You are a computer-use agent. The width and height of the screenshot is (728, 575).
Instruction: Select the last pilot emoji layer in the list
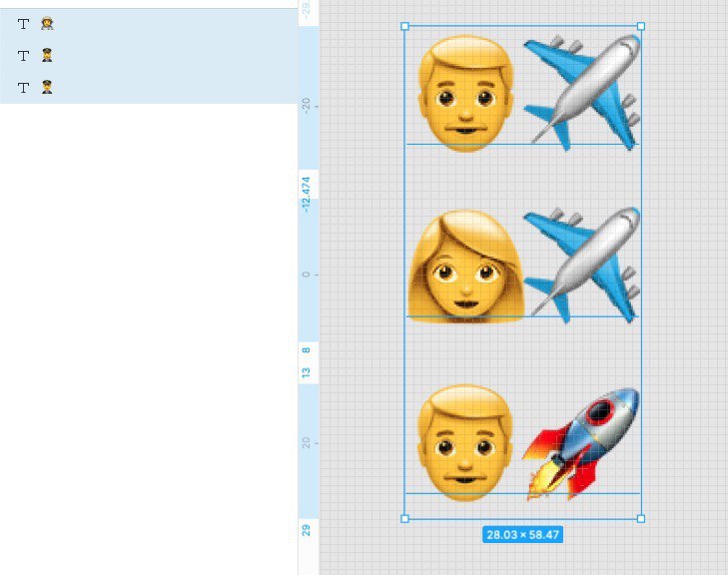(x=47, y=87)
